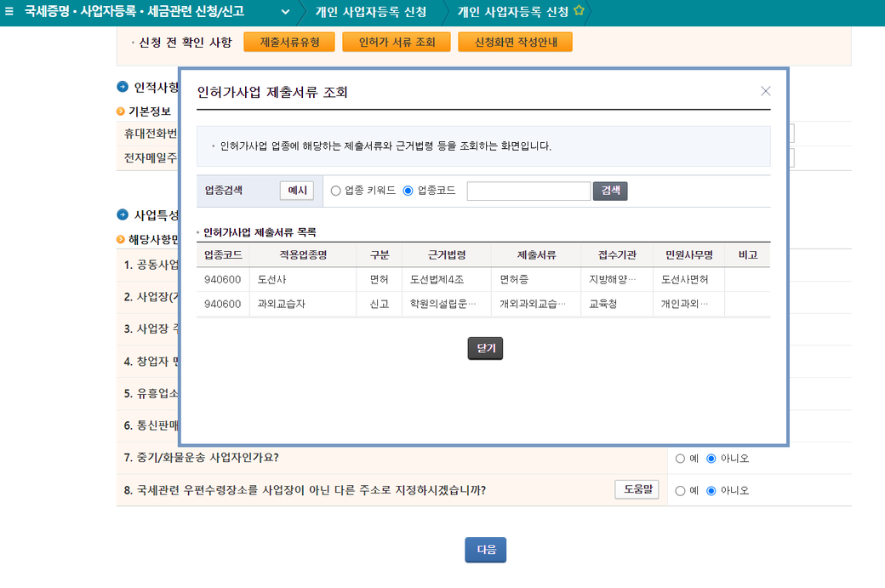Choose 예 for 중기/화물운송 question
The height and width of the screenshot is (588, 885).
coord(680,459)
